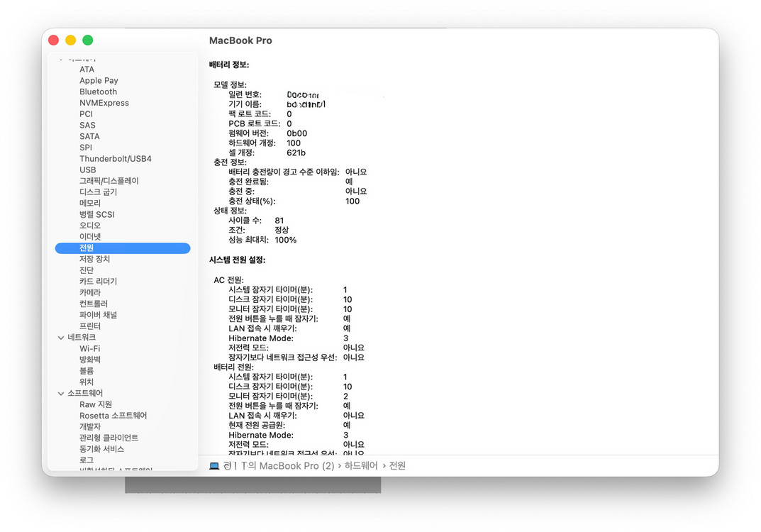Open the 저장 장치 entry
Viewport: 761px width, 532px height.
pyautogui.click(x=94, y=259)
